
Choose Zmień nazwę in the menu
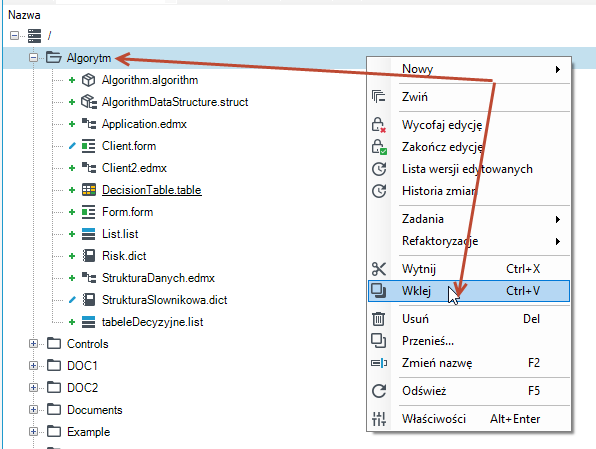(x=469, y=363)
